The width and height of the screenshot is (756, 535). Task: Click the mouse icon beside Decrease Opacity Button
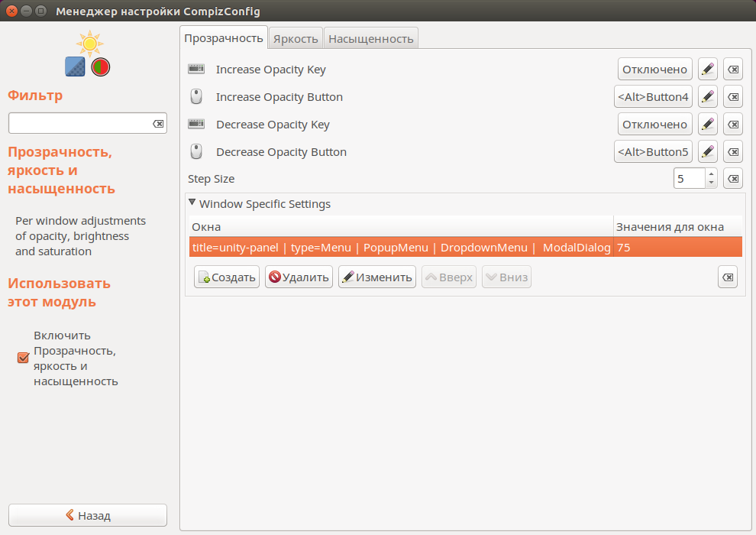click(196, 151)
